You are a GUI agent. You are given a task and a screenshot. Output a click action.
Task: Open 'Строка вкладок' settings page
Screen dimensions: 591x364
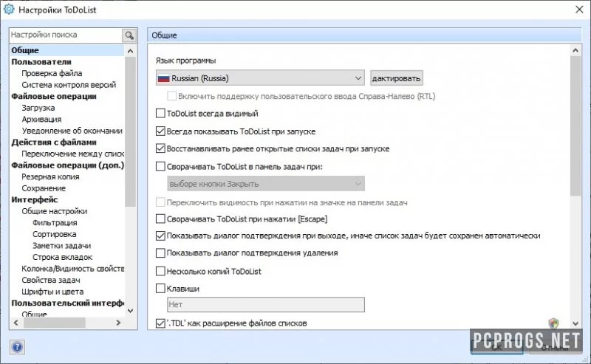[x=62, y=257]
